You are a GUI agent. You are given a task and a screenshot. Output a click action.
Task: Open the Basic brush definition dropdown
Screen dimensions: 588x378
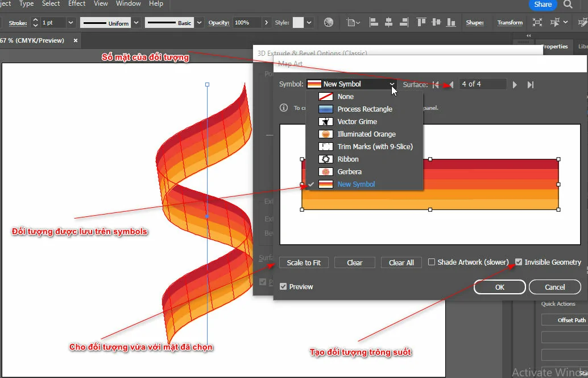[199, 23]
